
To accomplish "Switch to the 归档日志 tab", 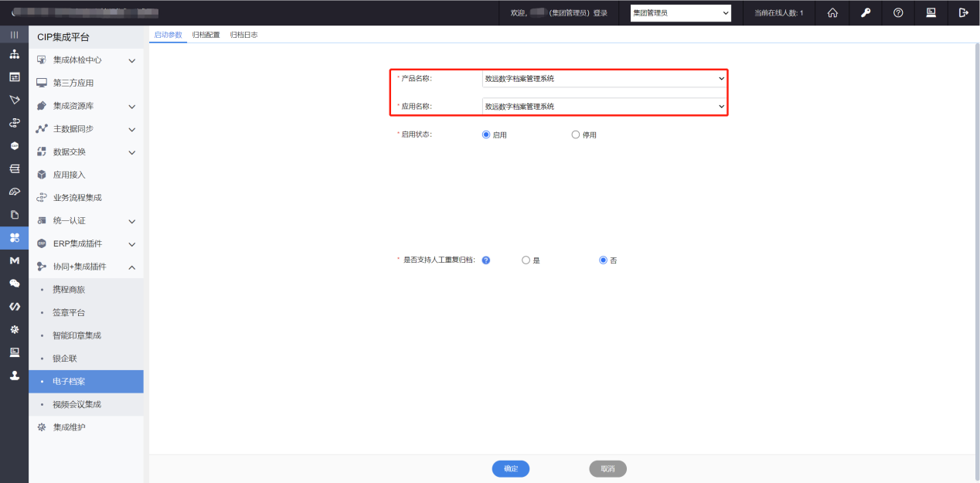I will coord(243,35).
